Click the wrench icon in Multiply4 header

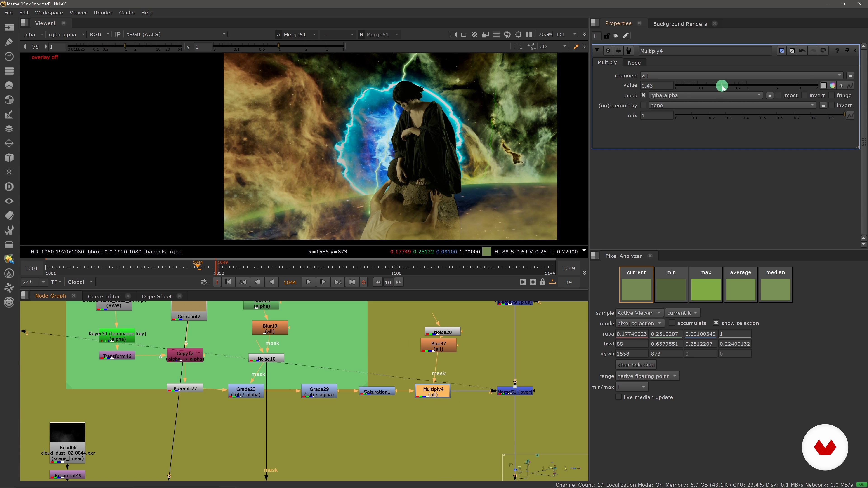628,51
